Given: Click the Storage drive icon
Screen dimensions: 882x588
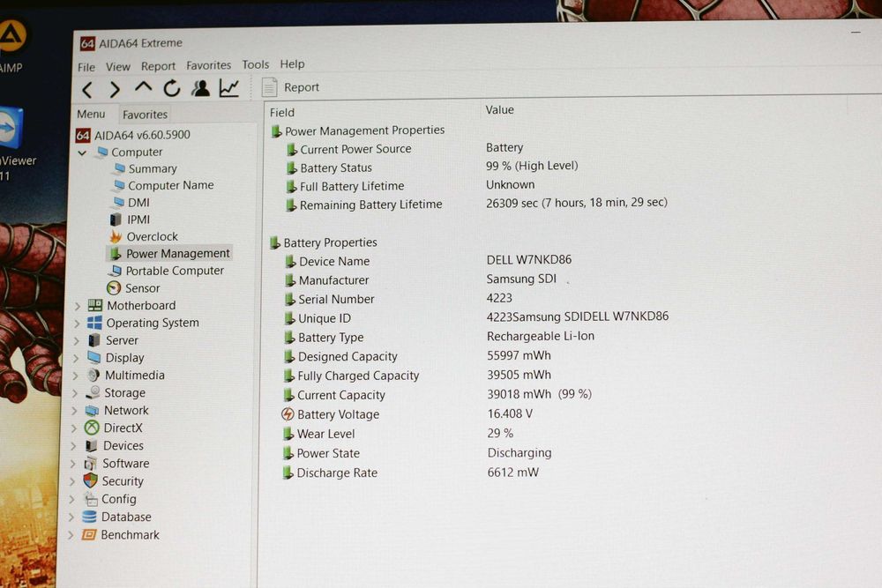Looking at the screenshot, I should (x=93, y=392).
